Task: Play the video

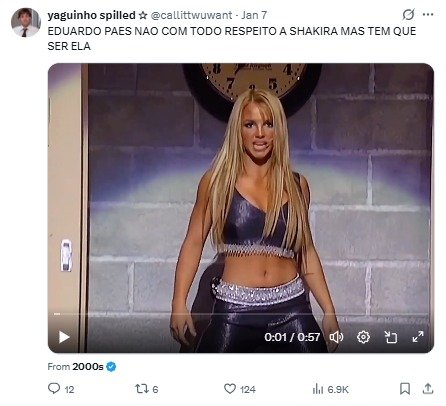Action: pyautogui.click(x=64, y=337)
